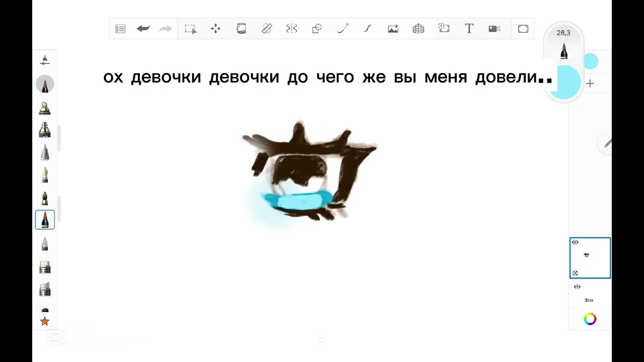The height and width of the screenshot is (362, 644).
Task: Open the Symmetry tool
Action: tap(292, 29)
